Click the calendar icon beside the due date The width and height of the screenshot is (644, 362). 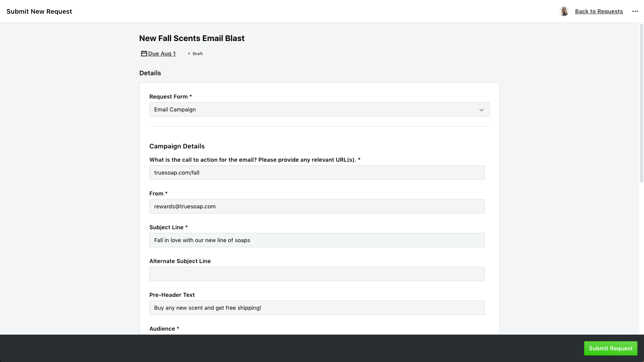point(144,53)
